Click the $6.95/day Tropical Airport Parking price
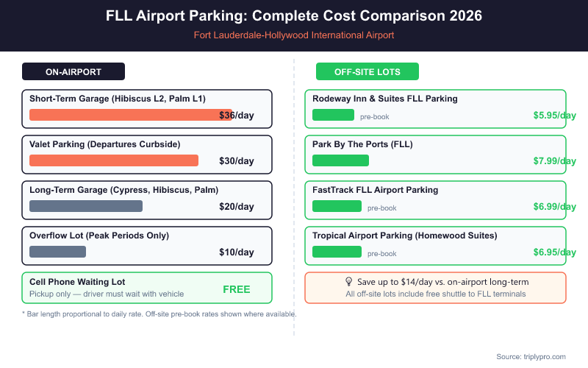Screen dimensions: 588x368 555,252
